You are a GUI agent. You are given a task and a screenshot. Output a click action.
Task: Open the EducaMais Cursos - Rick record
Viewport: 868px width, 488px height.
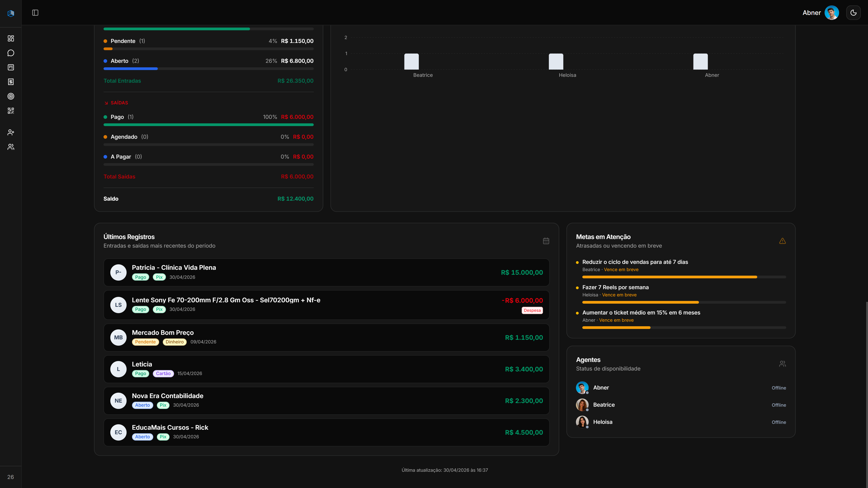(x=326, y=432)
